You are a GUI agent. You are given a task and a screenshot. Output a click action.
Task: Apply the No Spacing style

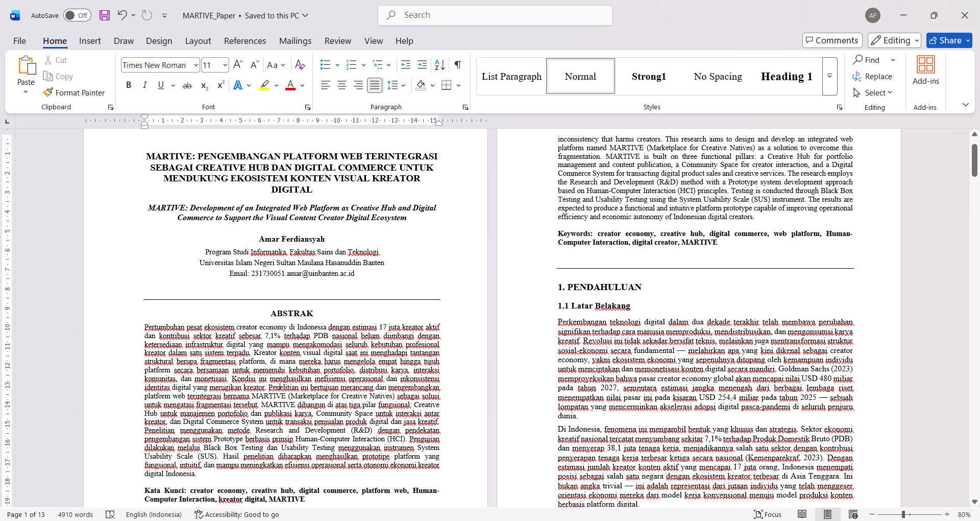tap(718, 76)
